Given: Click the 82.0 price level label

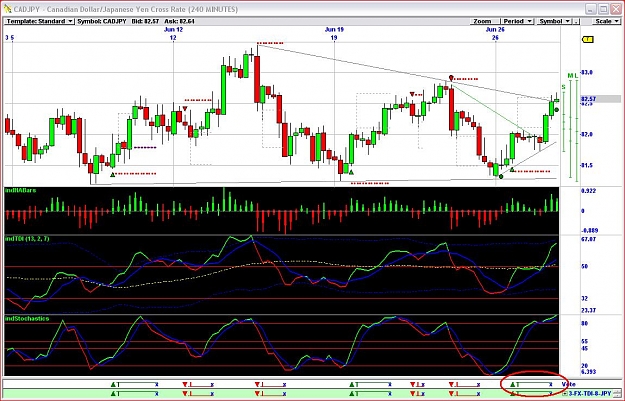Looking at the screenshot, I should coord(588,134).
